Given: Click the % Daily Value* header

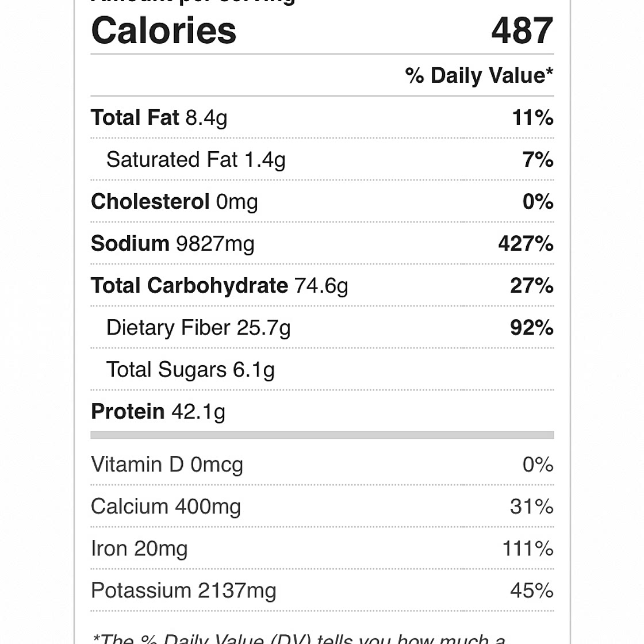Looking at the screenshot, I should point(479,75).
